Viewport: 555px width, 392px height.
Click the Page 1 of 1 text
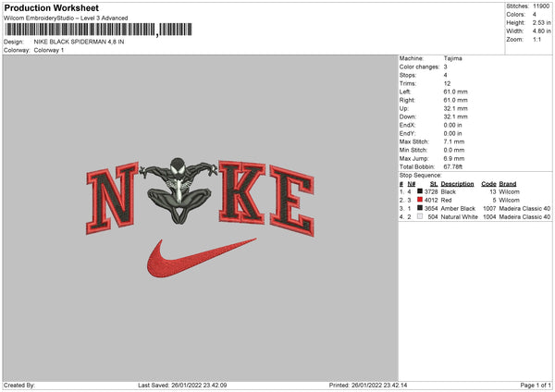tap(536, 386)
